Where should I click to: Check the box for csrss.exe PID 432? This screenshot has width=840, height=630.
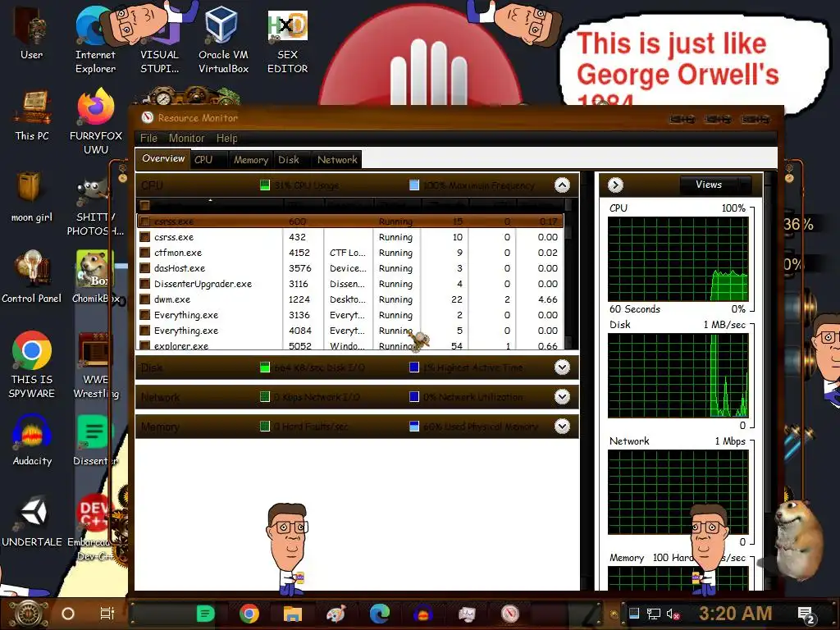[x=144, y=237]
